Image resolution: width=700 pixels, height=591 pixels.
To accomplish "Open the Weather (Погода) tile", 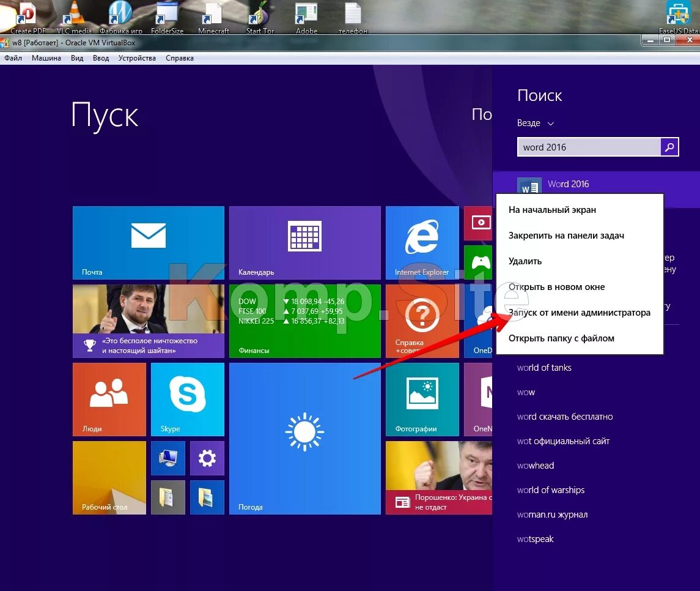I will [x=305, y=439].
